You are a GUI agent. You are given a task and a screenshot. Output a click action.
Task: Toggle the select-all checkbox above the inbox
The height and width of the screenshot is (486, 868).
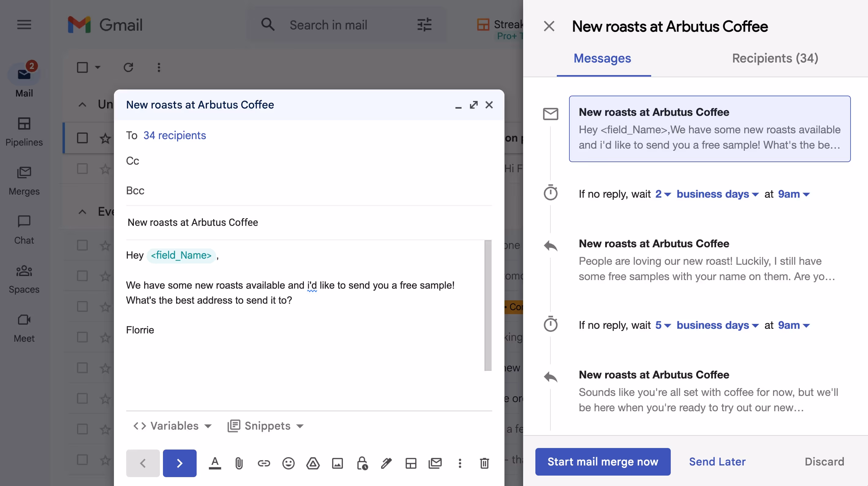pos(83,67)
